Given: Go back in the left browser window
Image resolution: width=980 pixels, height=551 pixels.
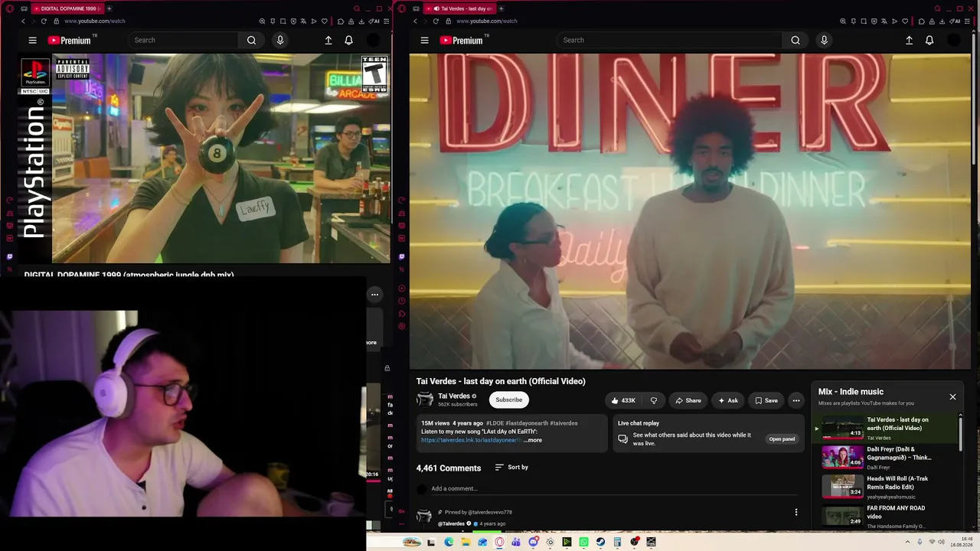Looking at the screenshot, I should coord(23,21).
